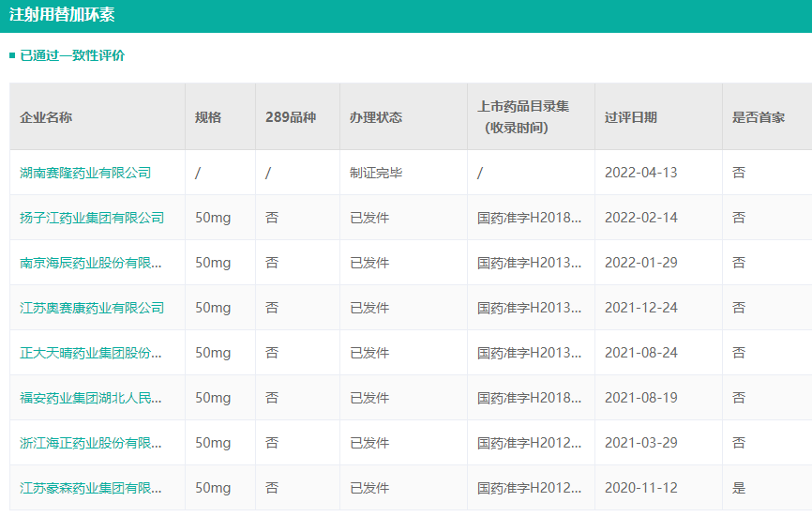812x517 pixels.
Task: Open 江苏奥赛康药业有限公司 company link
Action: click(x=92, y=308)
